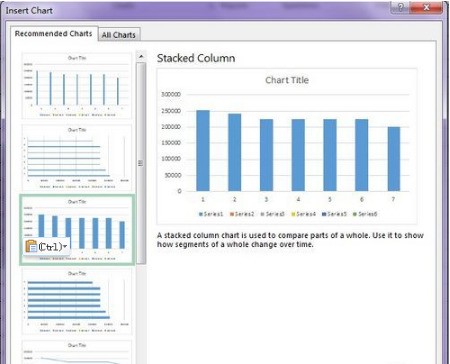Click the preview column for category 7

coord(394,159)
